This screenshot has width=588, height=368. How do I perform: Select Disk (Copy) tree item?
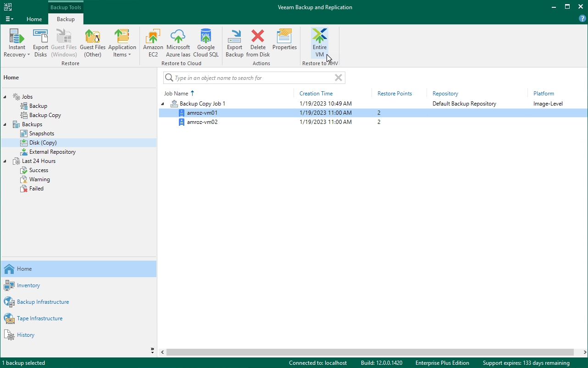[43, 143]
